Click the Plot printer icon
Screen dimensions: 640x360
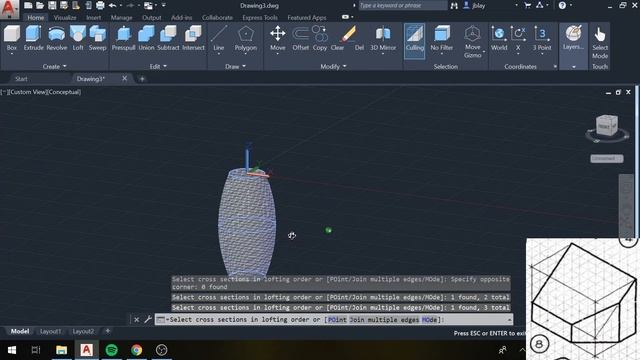100,5
